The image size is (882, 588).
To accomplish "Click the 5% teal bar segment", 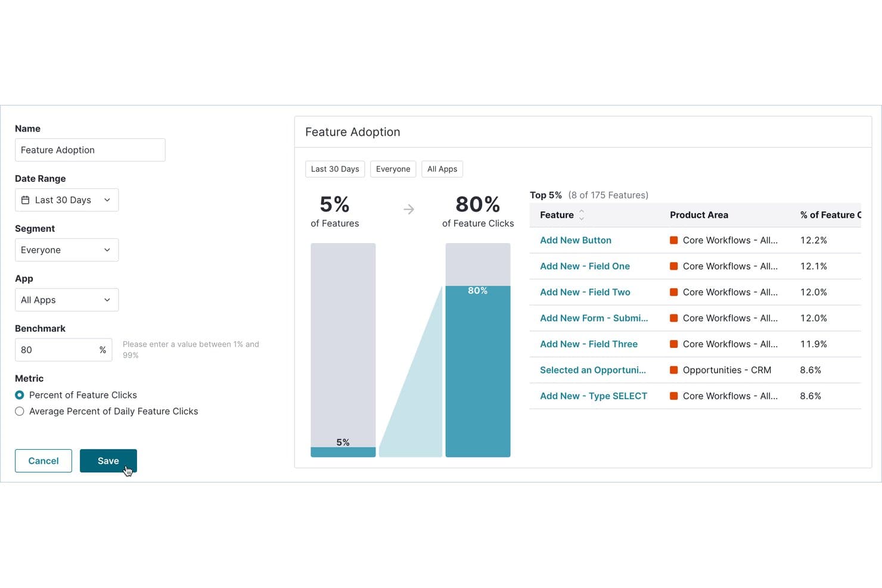I will click(343, 452).
